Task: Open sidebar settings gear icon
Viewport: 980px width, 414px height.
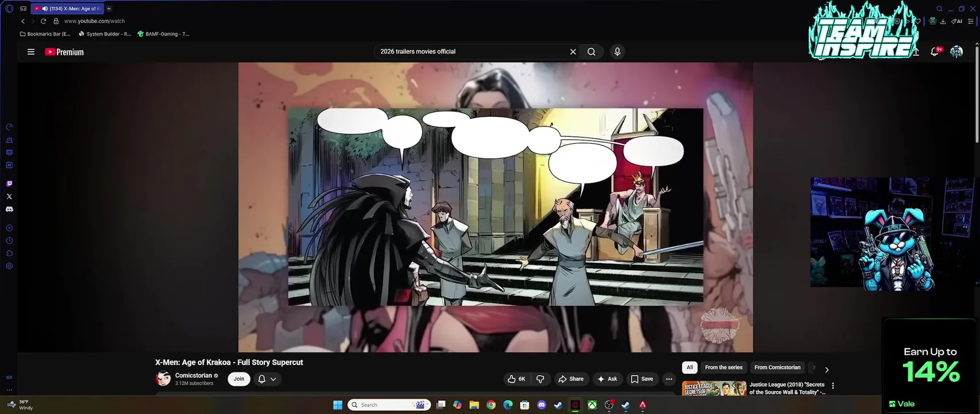Action: point(9,266)
